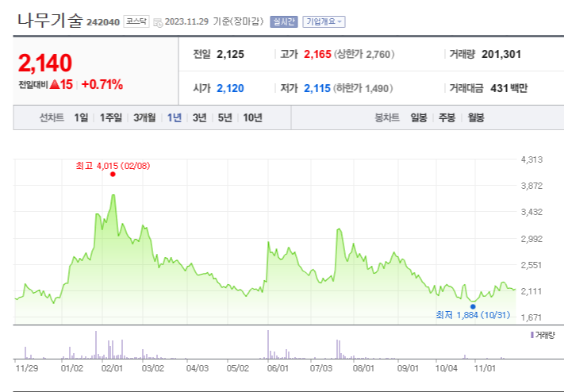Click the 11/01 x-axis date label

(x=485, y=369)
